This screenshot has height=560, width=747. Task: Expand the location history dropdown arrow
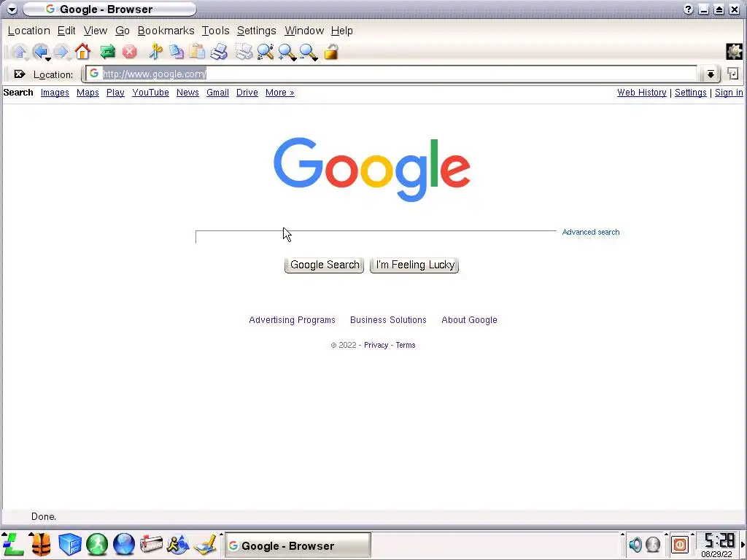tap(711, 74)
